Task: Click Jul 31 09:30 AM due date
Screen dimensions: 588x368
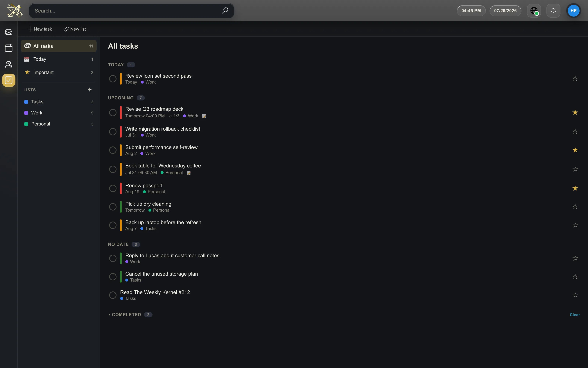Action: coord(141,173)
